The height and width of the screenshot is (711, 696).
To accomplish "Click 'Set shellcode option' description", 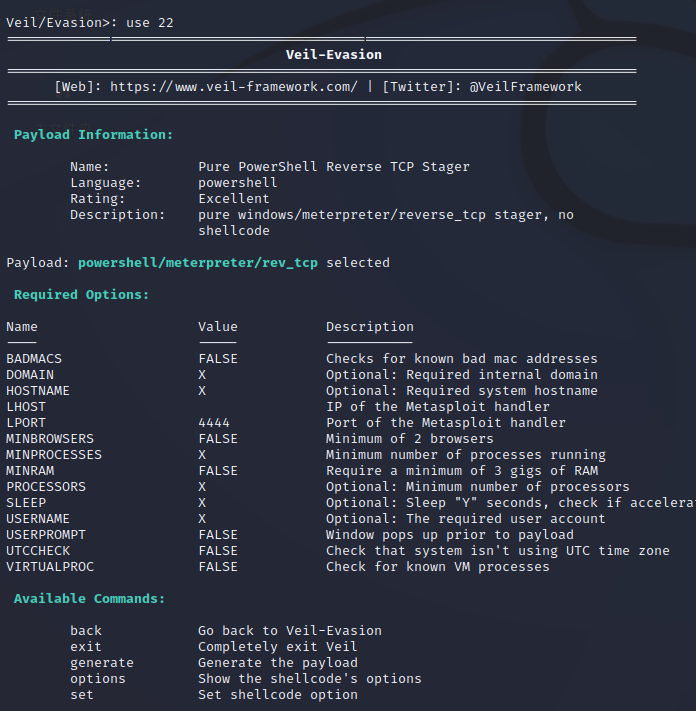I will 277,695.
